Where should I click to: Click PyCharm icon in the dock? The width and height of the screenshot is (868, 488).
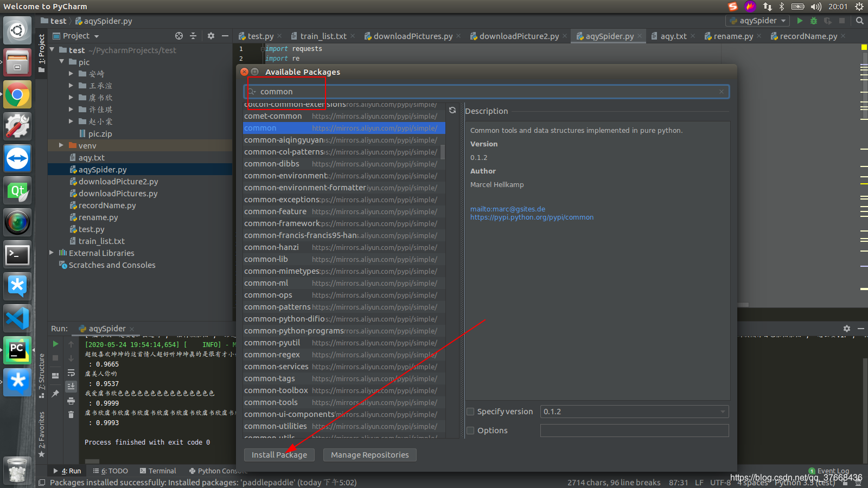(17, 350)
